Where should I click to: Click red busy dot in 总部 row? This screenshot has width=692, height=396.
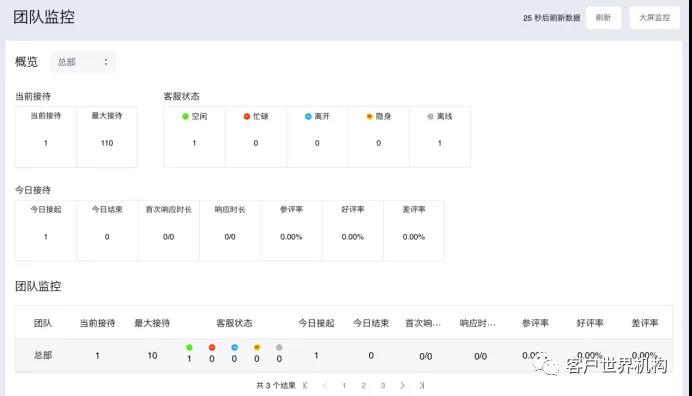[212, 347]
